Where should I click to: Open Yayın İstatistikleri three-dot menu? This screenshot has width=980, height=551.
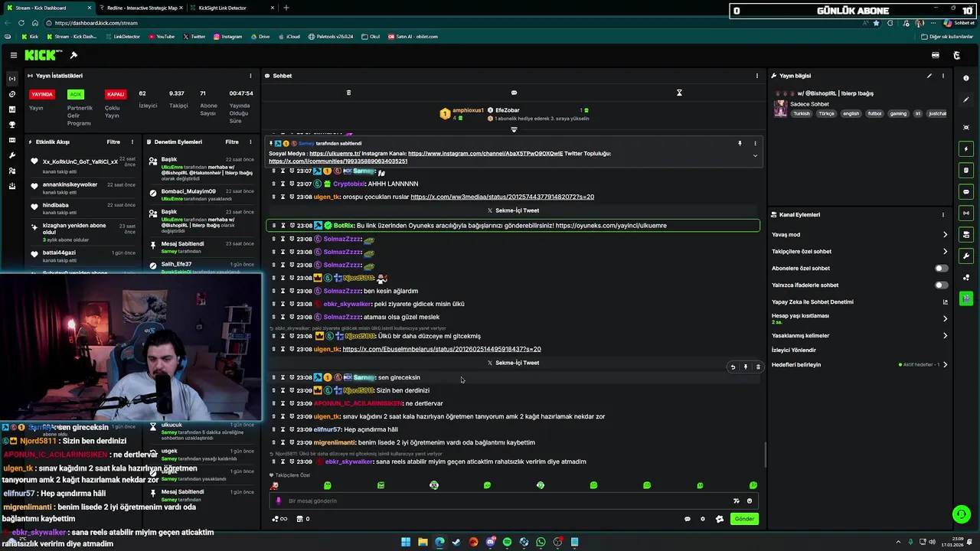(250, 76)
